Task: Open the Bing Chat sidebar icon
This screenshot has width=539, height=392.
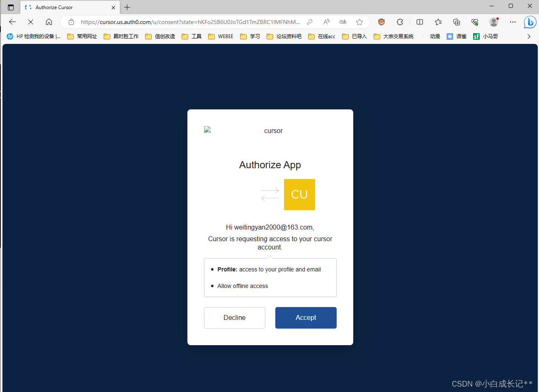Action: click(530, 22)
